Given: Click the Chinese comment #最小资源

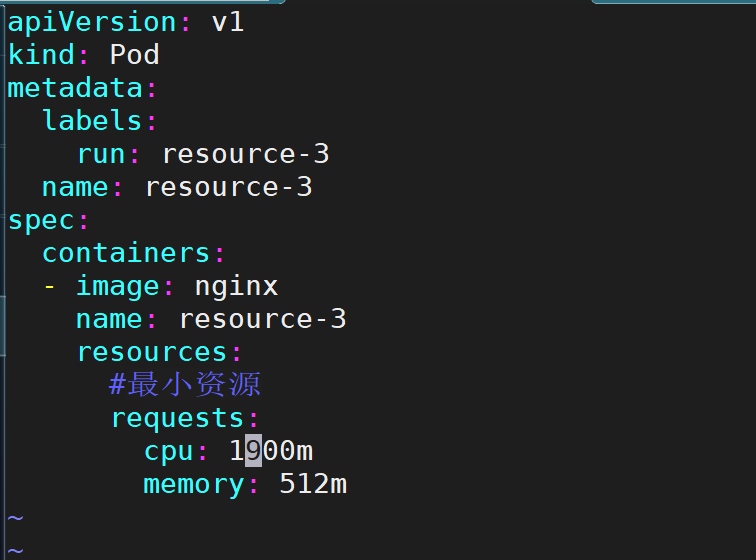Looking at the screenshot, I should pyautogui.click(x=185, y=384).
